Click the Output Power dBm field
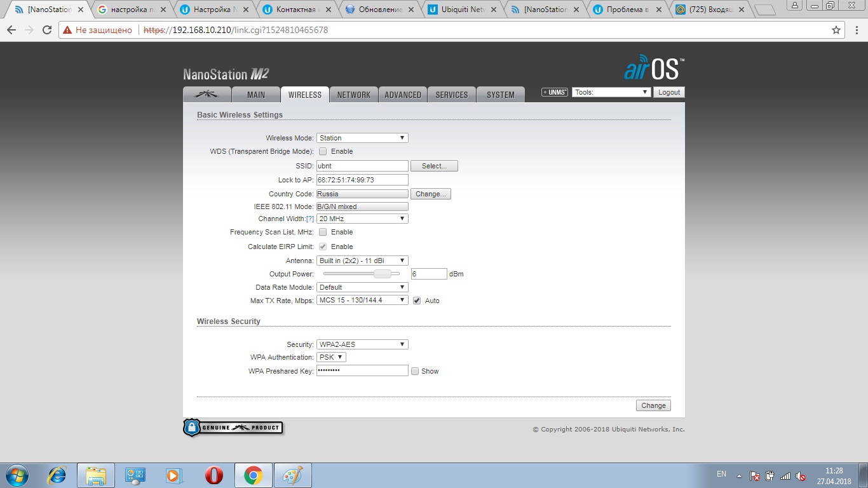Screen dimensions: 868x488 pyautogui.click(x=429, y=274)
